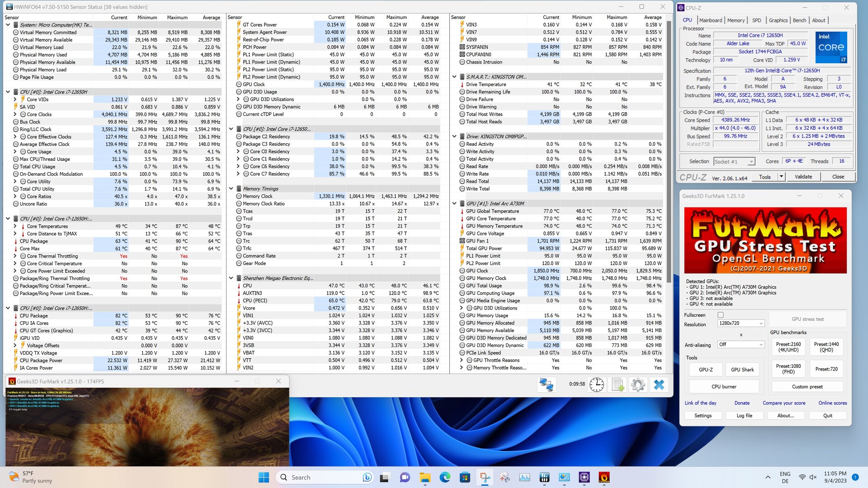Click the FurMark GPU Stress Test banner
The height and width of the screenshot is (488, 868).
765,240
